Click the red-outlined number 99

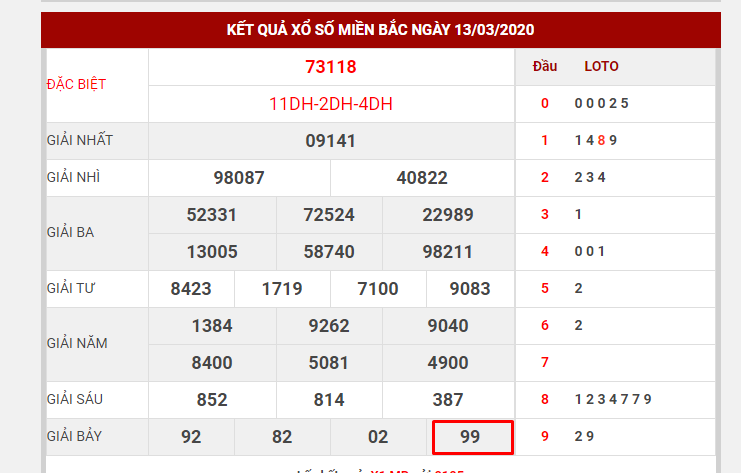(471, 437)
